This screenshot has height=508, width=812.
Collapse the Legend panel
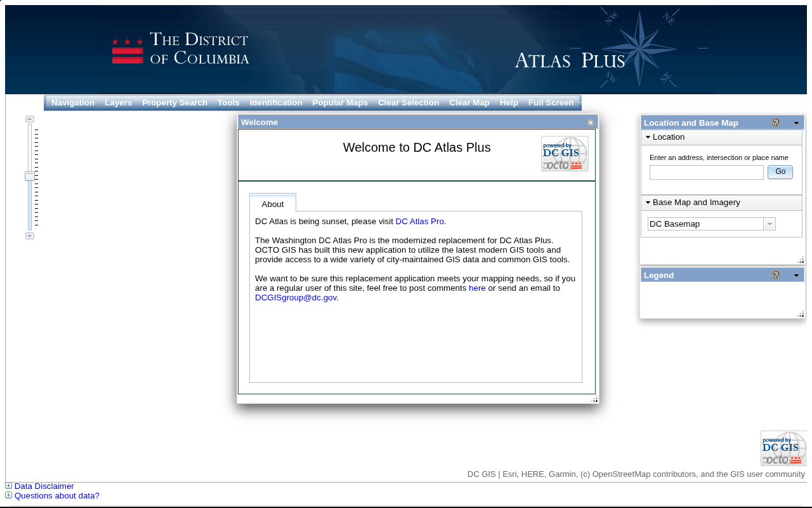click(x=797, y=276)
